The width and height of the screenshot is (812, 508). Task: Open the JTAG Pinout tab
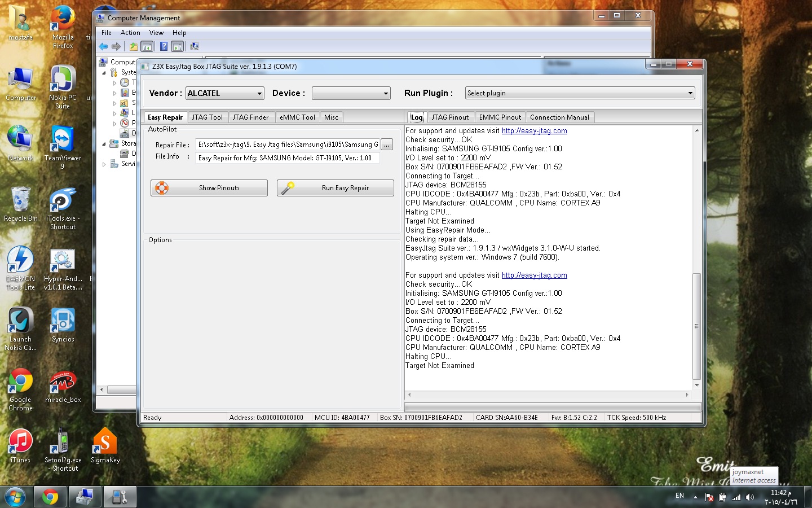pos(450,117)
